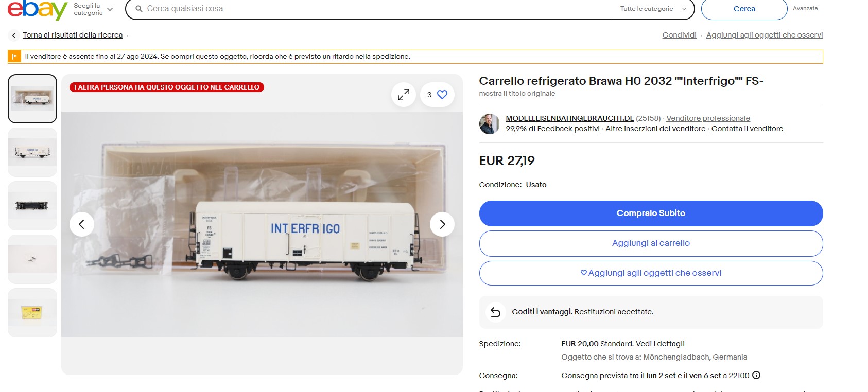Click the back arrow beside search results link
The image size is (868, 392).
[14, 35]
